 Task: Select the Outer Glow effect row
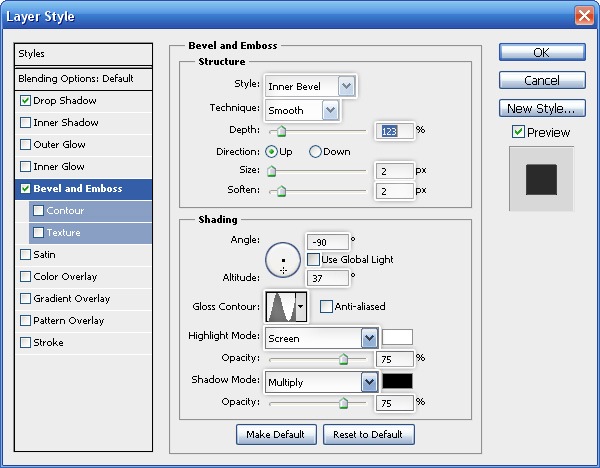83,145
